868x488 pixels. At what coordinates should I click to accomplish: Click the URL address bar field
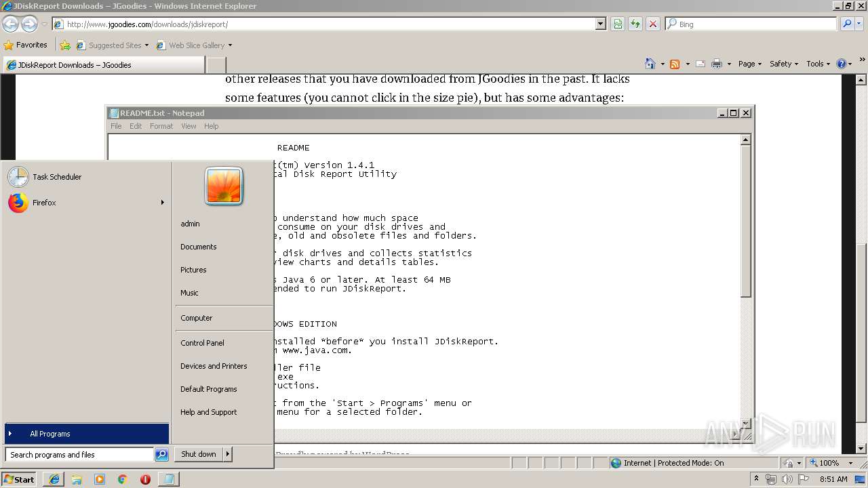pyautogui.click(x=329, y=24)
